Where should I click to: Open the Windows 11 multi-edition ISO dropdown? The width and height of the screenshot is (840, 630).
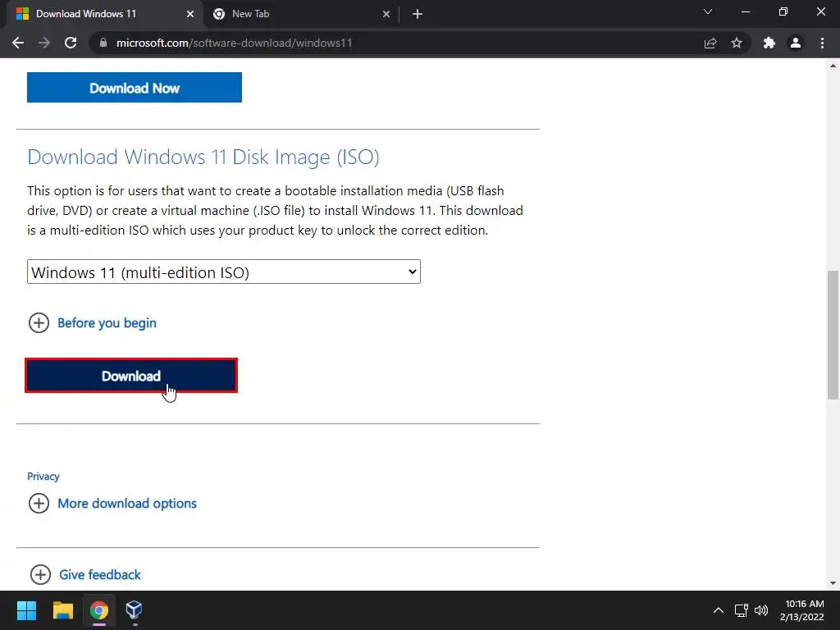pyautogui.click(x=224, y=272)
